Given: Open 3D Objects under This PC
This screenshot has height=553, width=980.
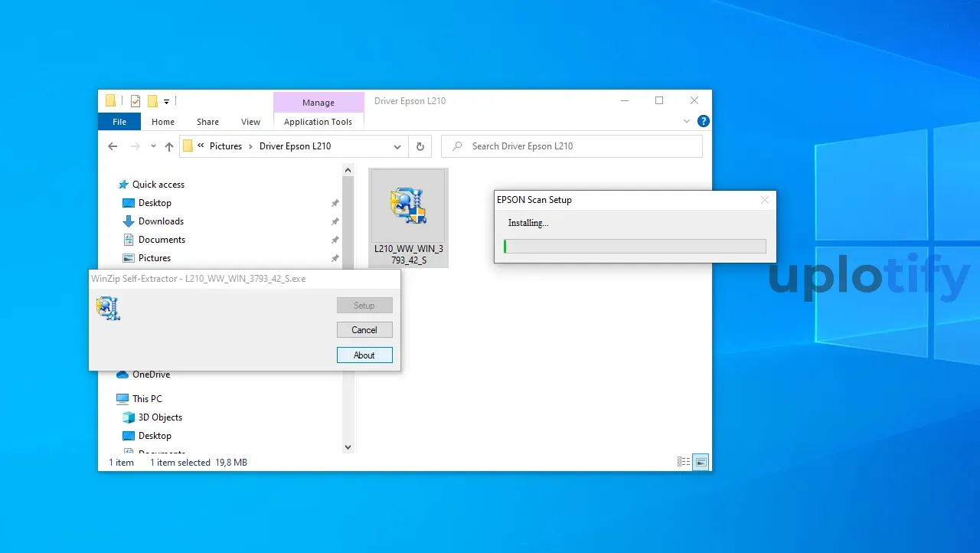Looking at the screenshot, I should click(x=160, y=417).
